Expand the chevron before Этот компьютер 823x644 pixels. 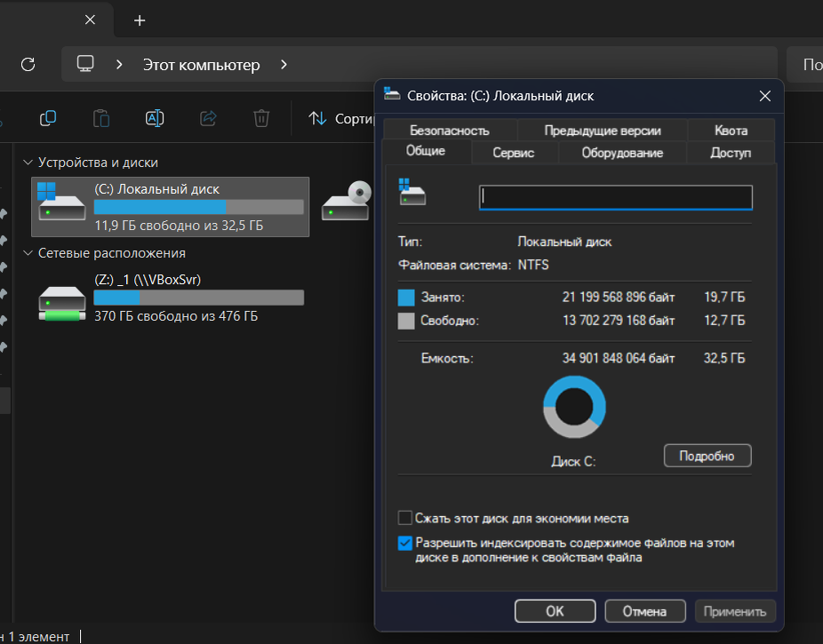pyautogui.click(x=119, y=65)
